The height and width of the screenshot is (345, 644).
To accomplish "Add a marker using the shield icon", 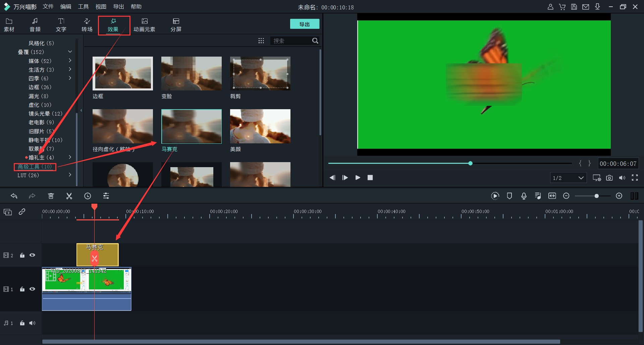I will click(x=509, y=196).
